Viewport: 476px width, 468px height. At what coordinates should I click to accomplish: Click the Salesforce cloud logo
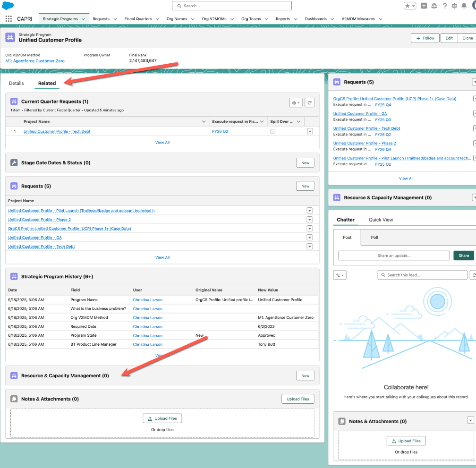tap(8, 6)
